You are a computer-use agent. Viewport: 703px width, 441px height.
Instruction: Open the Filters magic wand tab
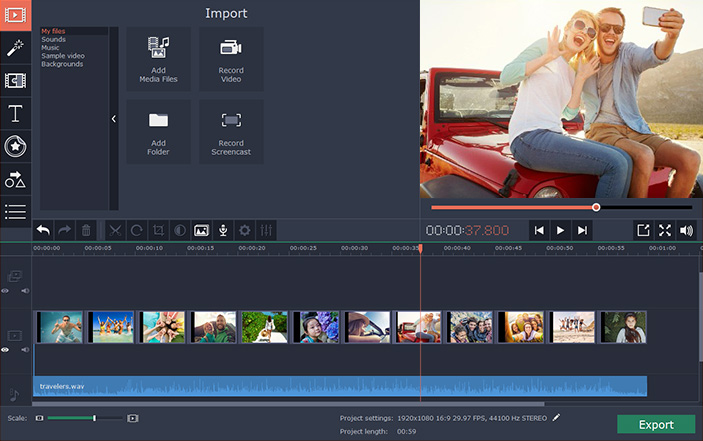[x=15, y=47]
